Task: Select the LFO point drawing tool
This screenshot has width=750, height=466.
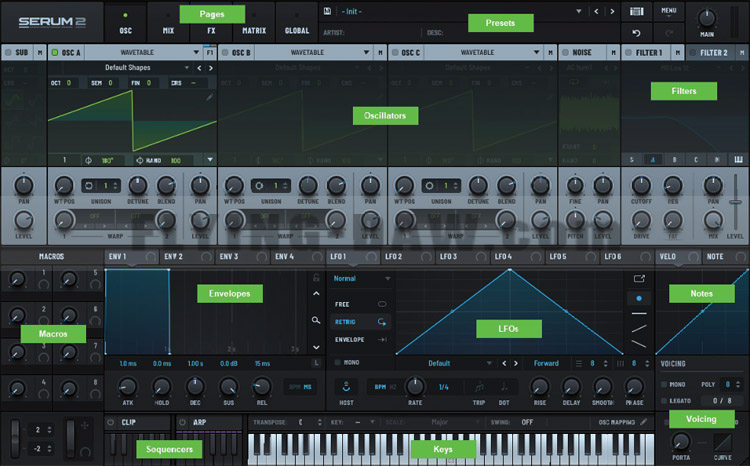Action: click(639, 299)
